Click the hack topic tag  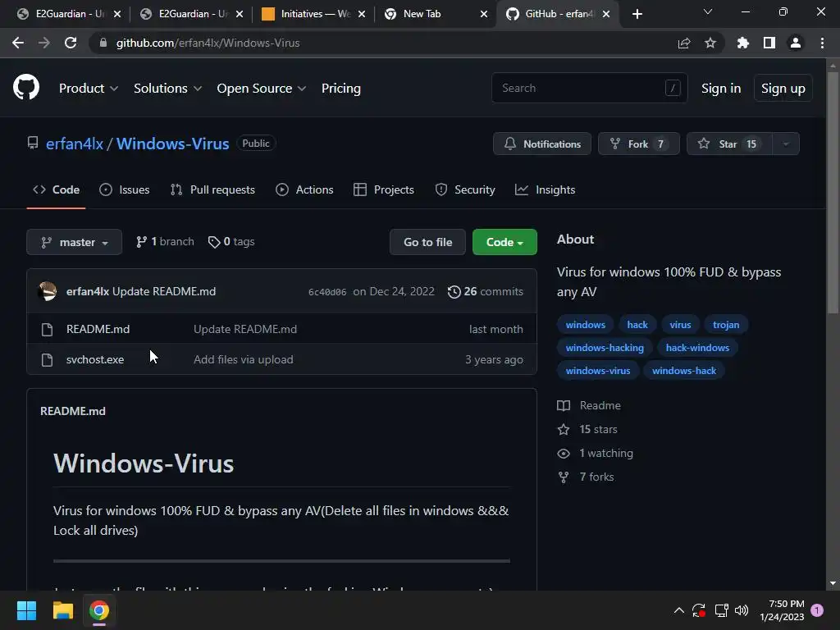point(637,325)
